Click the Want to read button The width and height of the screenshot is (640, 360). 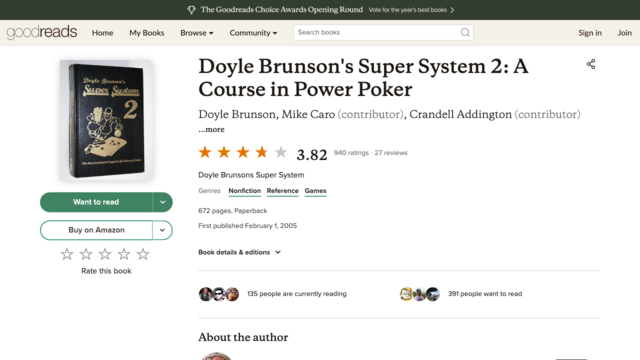pos(96,202)
